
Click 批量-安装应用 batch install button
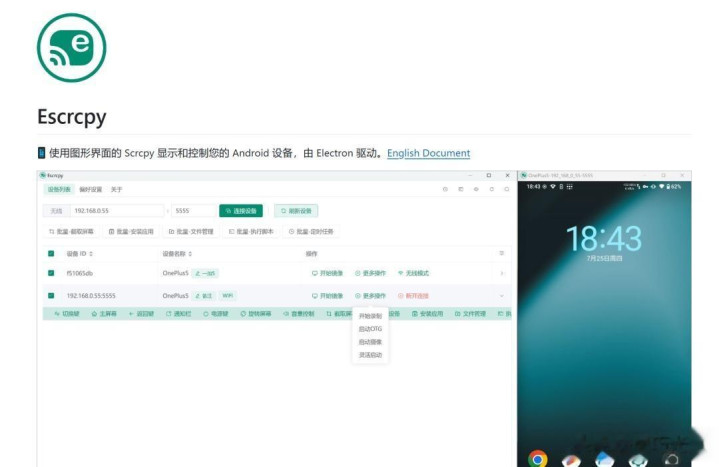coord(131,232)
